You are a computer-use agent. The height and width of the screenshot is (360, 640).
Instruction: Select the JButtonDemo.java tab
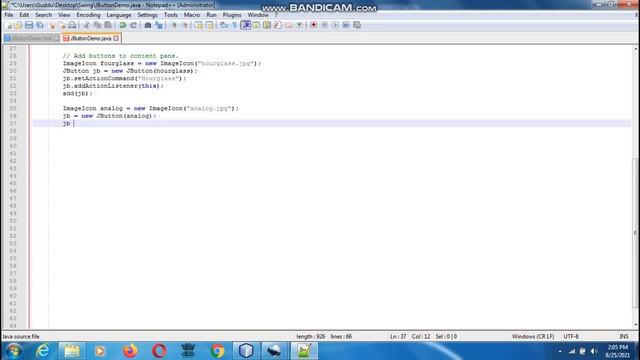[90, 38]
